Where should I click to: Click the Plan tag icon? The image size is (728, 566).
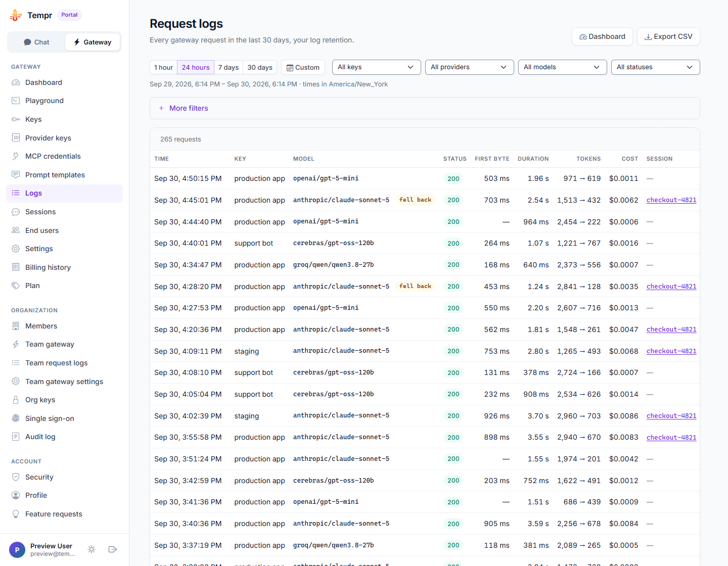point(16,286)
